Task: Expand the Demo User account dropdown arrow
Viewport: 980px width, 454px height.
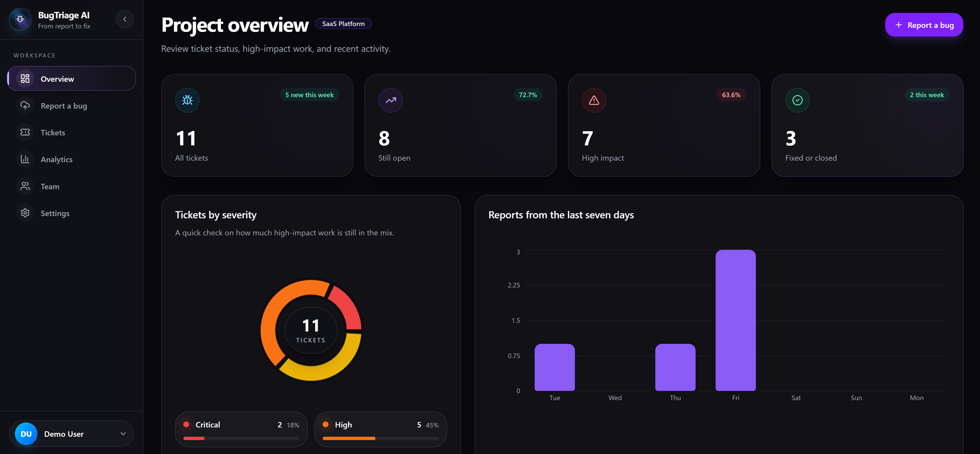Action: tap(123, 433)
